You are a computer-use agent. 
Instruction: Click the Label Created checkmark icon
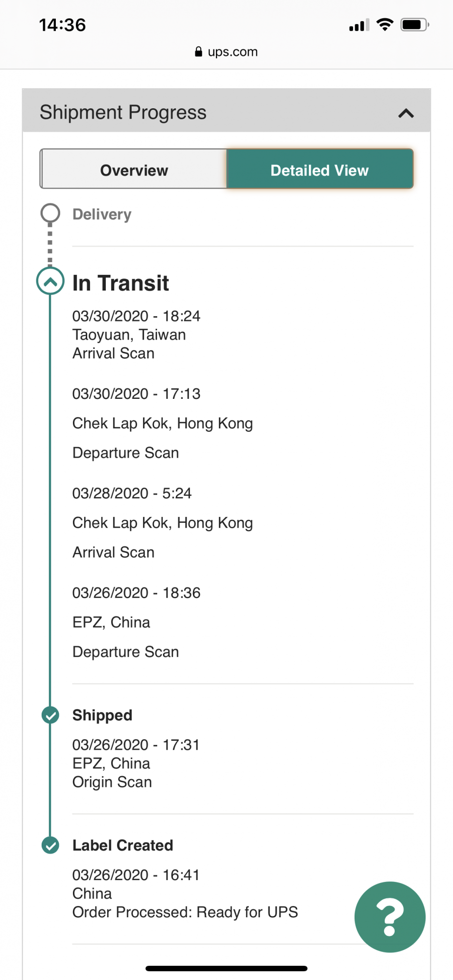click(x=50, y=845)
